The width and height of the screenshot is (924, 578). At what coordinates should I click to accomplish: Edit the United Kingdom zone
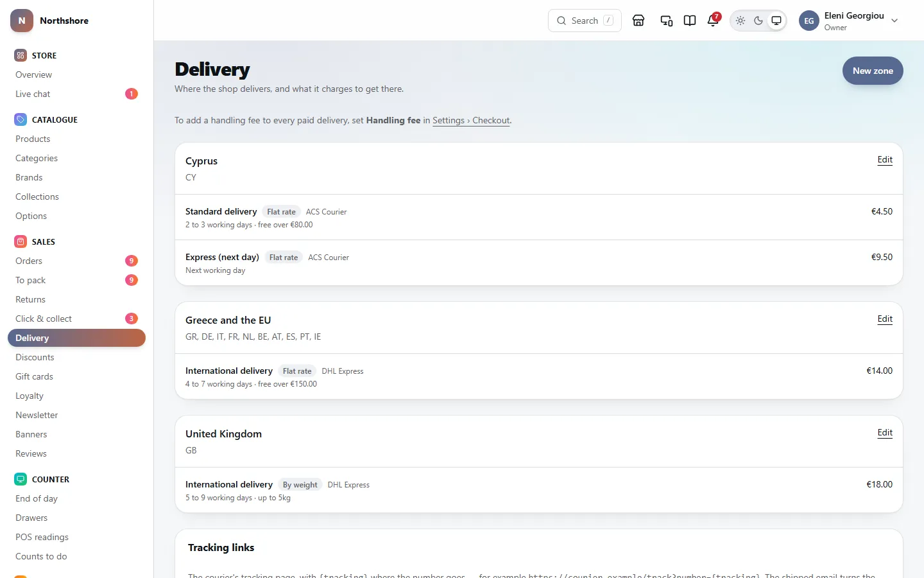tap(885, 433)
